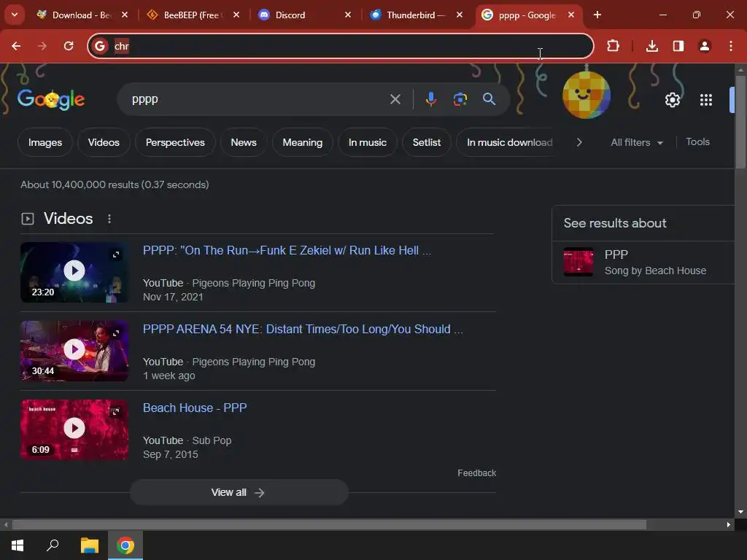Open Chrome's three-dot menu

pos(730,46)
